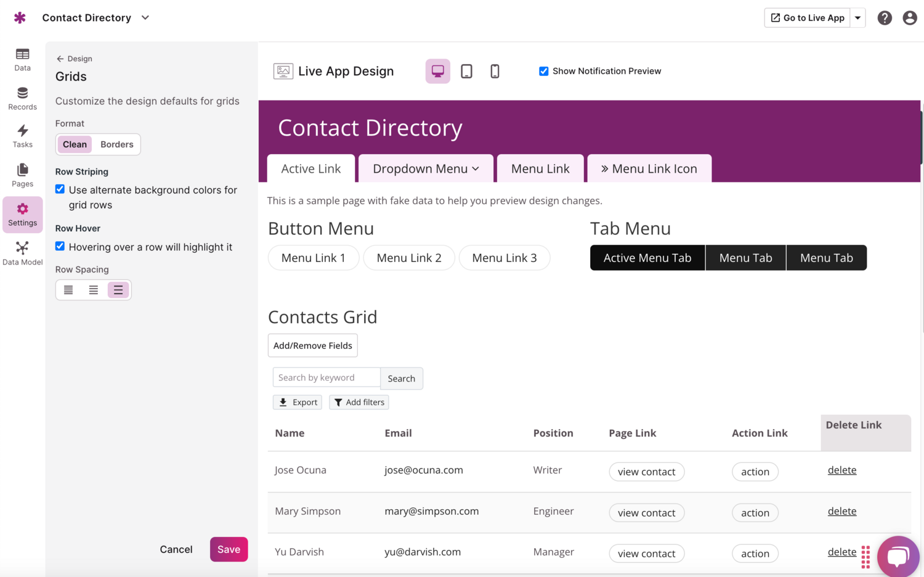Open the Data section in sidebar
This screenshot has height=577, width=924.
[x=22, y=60]
